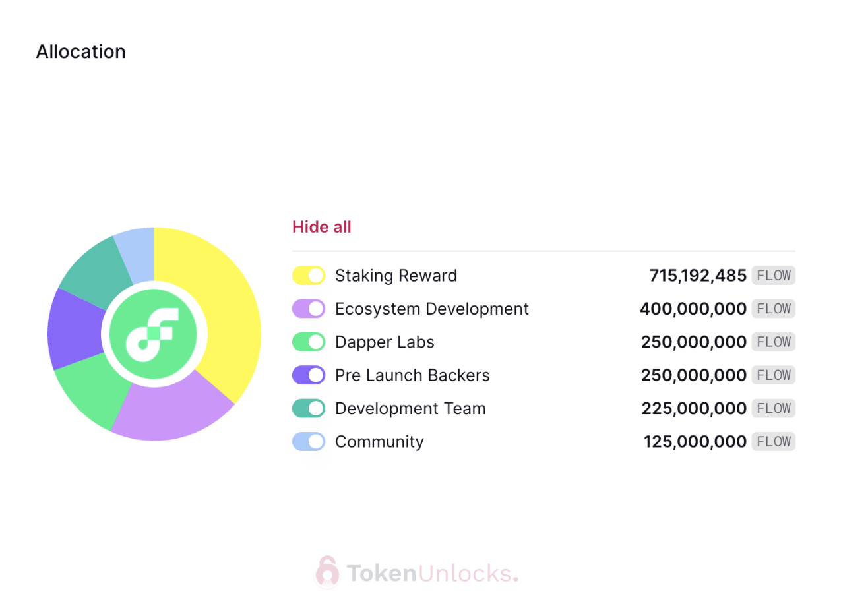Select the purple Pre Launch Backers slice
This screenshot has height=610, width=868.
(x=74, y=328)
